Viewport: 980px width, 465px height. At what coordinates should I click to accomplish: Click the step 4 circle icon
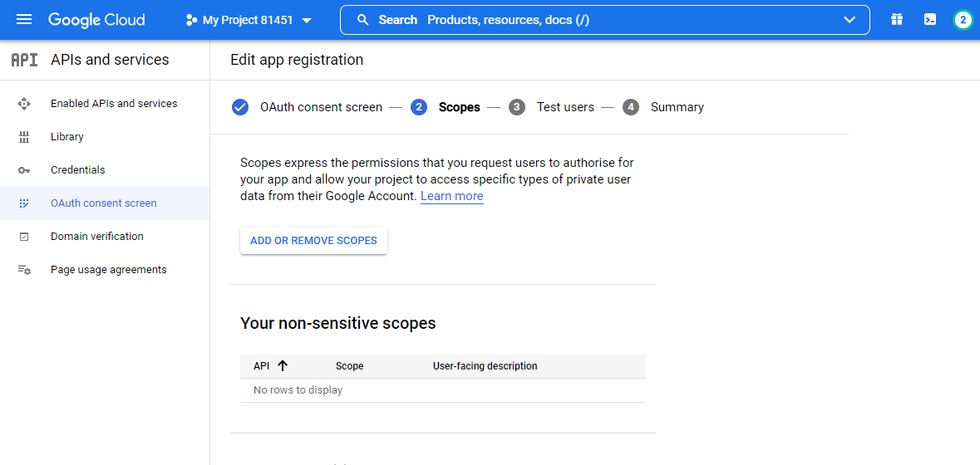tap(631, 107)
